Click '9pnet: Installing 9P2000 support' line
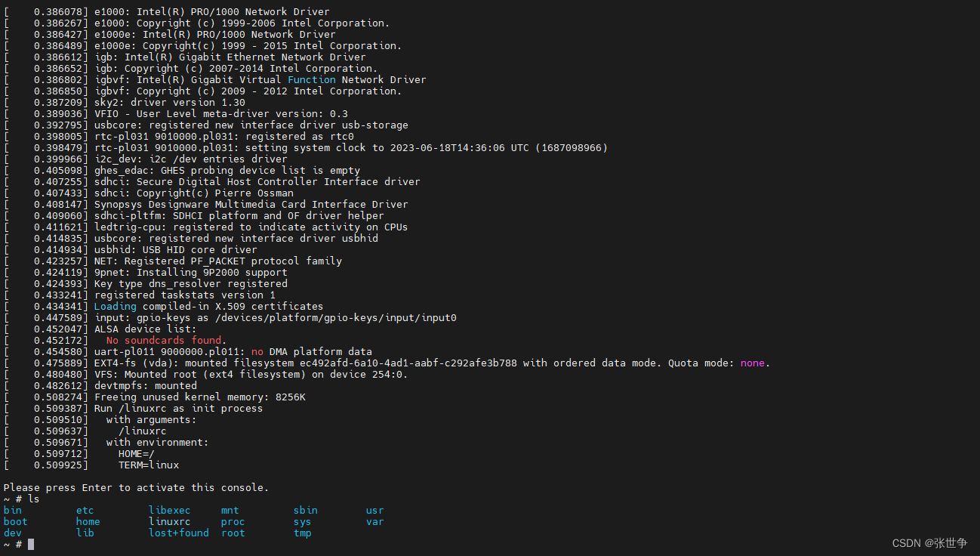 [x=191, y=273]
